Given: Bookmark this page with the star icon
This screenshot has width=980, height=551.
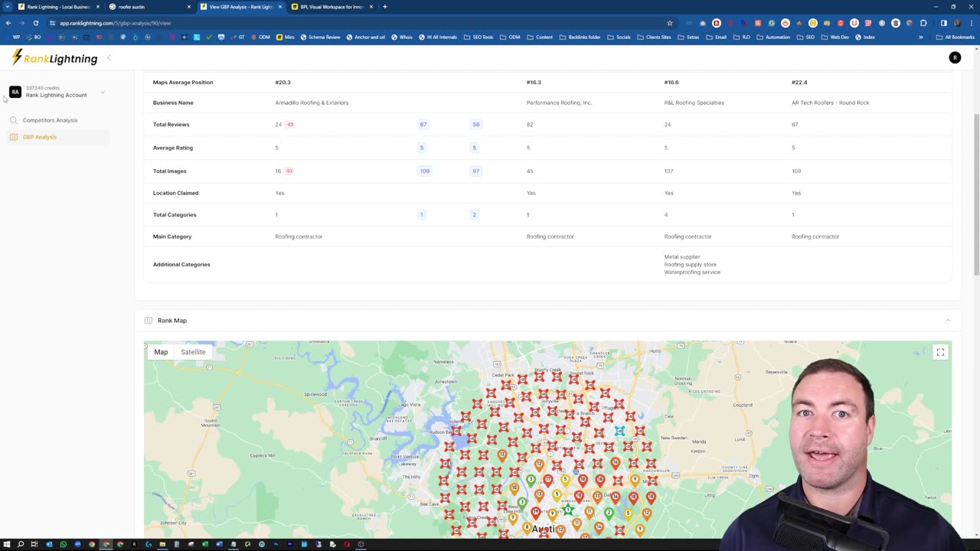Looking at the screenshot, I should 669,23.
